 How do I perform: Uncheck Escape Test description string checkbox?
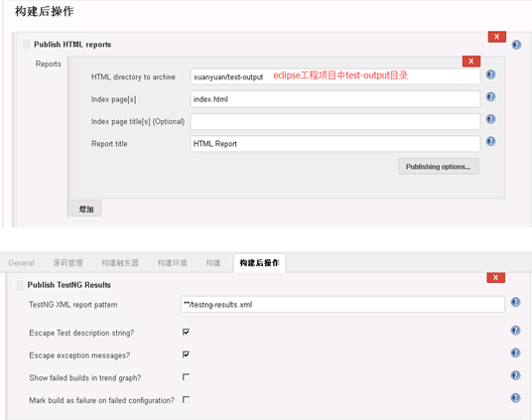pyautogui.click(x=186, y=332)
